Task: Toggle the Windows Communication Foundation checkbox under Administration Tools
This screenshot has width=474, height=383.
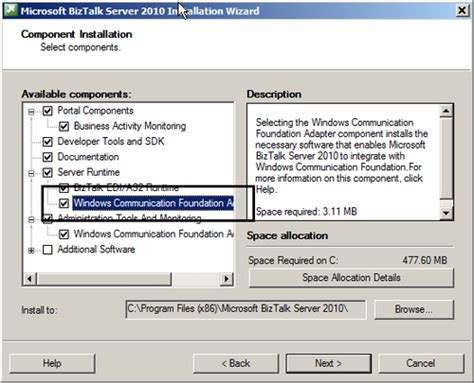Action: (64, 234)
